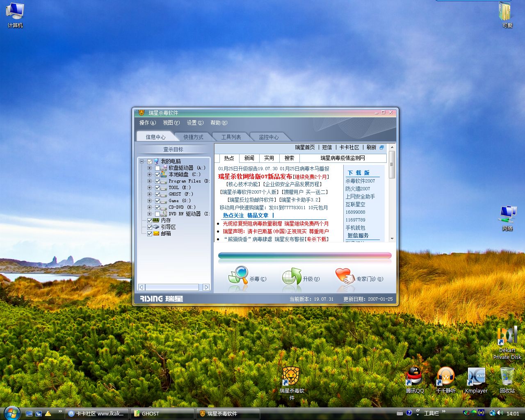
Task: Launch 千千静听 music player shortcut
Action: tap(446, 380)
